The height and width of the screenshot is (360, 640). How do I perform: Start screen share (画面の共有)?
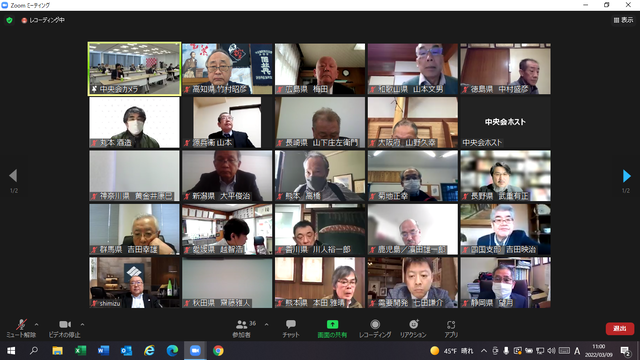332,329
